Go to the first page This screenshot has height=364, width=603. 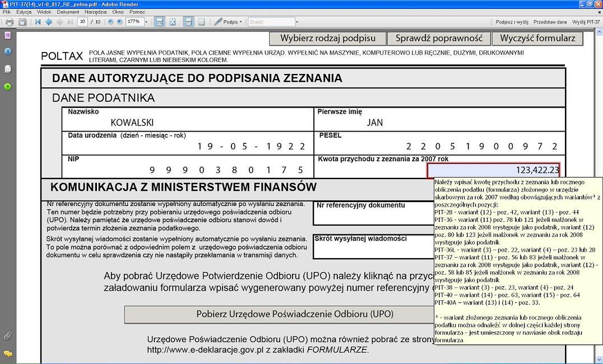coord(38,22)
